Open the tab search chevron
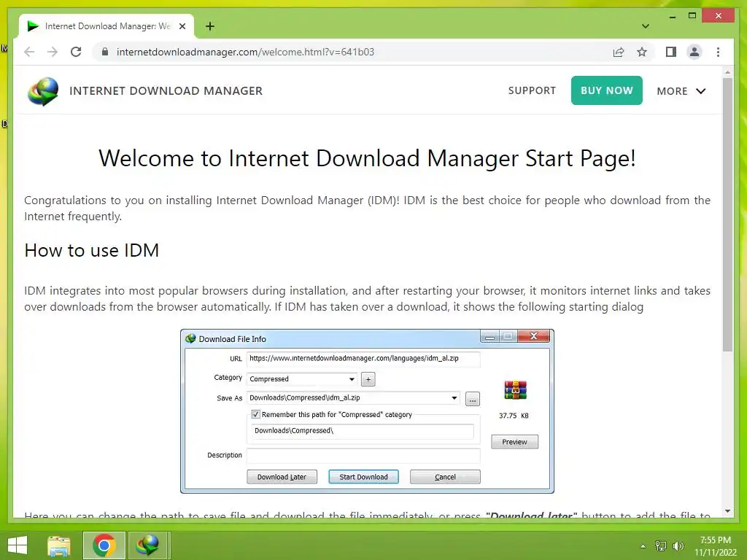Image resolution: width=747 pixels, height=560 pixels. pyautogui.click(x=645, y=26)
